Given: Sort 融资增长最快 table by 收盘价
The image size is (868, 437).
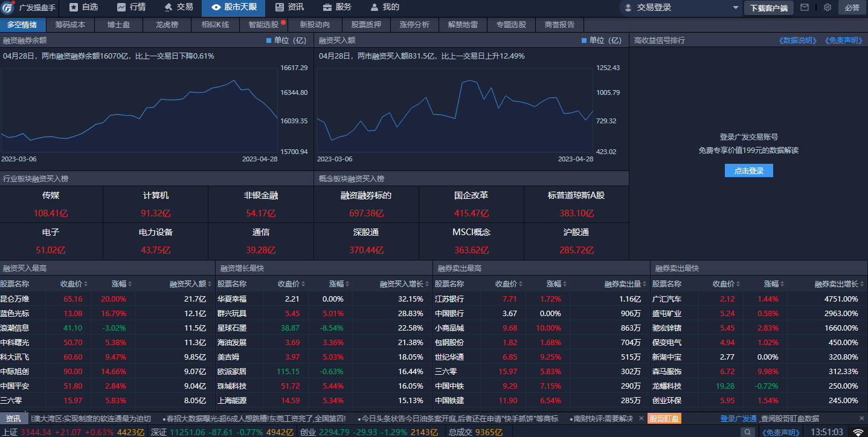Looking at the screenshot, I should [x=292, y=283].
